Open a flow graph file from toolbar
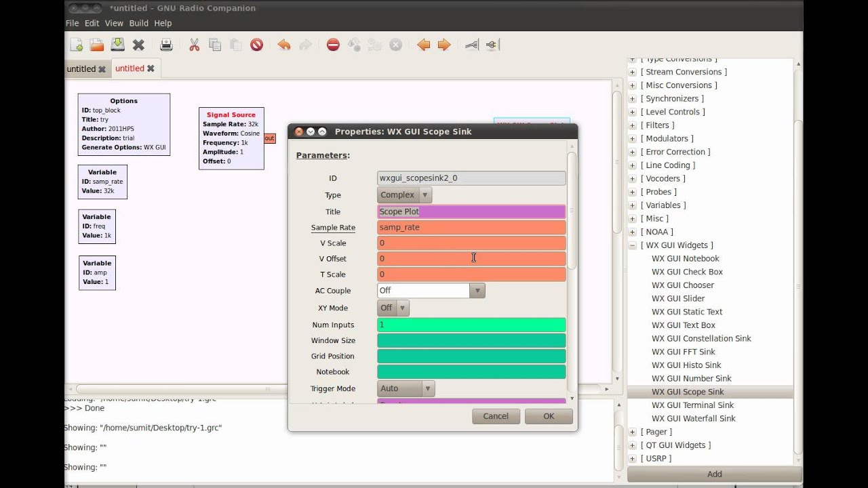The width and height of the screenshot is (868, 488). (x=97, y=45)
